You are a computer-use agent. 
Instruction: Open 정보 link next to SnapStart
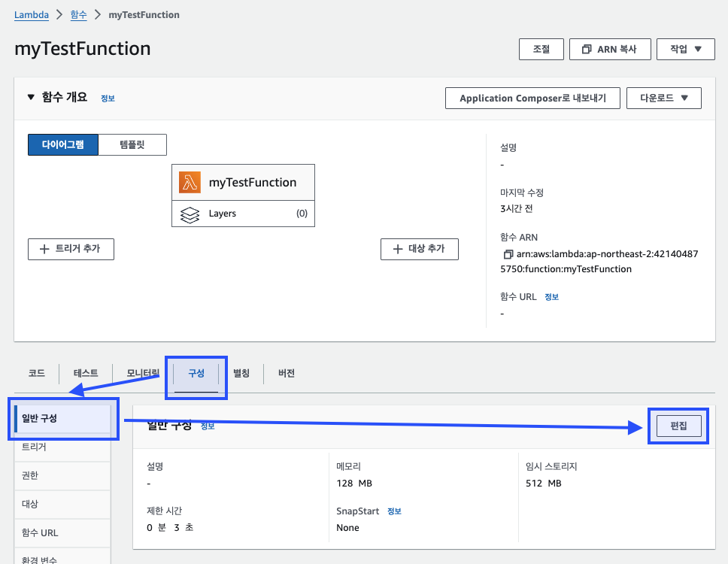pyautogui.click(x=394, y=511)
